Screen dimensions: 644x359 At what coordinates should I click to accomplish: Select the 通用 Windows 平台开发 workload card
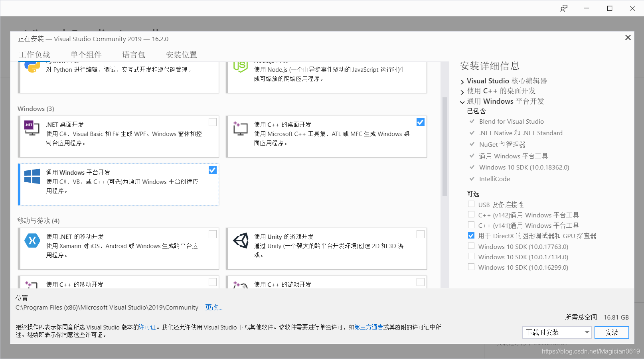click(119, 184)
